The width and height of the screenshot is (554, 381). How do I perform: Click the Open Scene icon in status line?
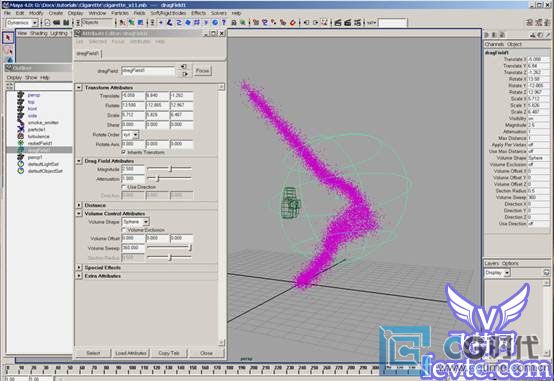coord(57,23)
